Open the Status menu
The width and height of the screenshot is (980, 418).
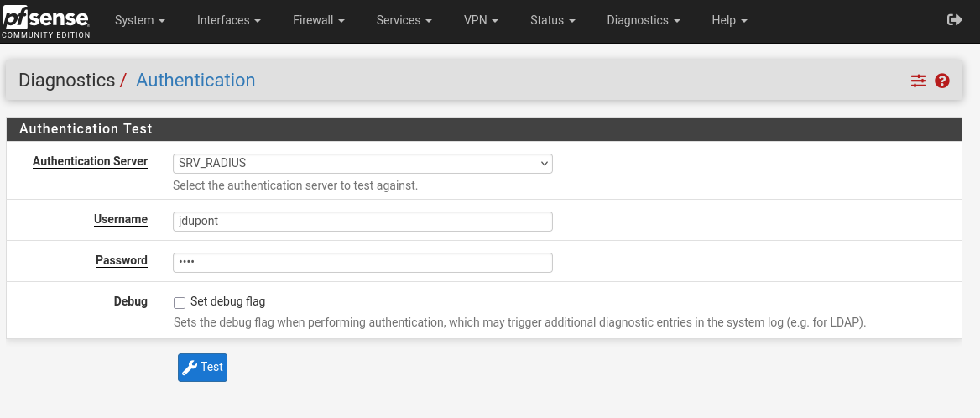[552, 20]
